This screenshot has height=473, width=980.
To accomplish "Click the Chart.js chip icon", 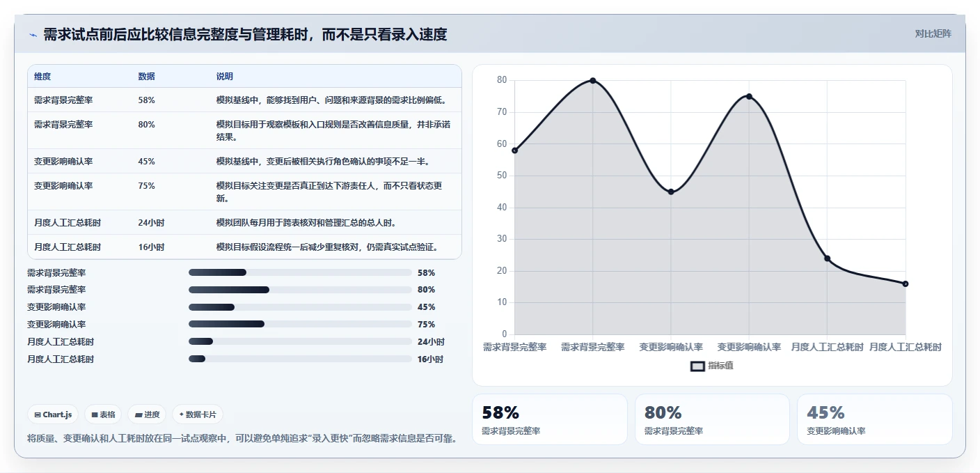I will pos(38,414).
